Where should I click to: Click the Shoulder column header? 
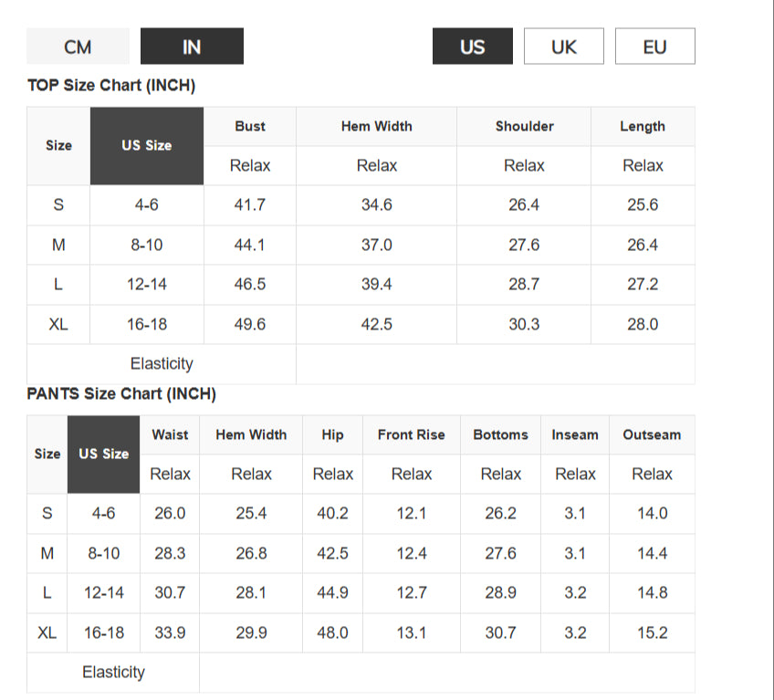coord(524,126)
